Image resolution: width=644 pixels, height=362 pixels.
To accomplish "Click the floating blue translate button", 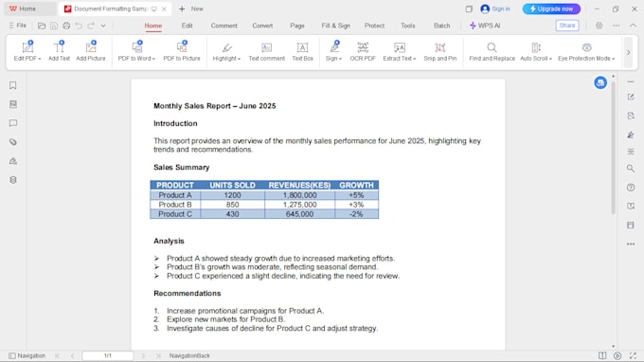I will coord(600,82).
